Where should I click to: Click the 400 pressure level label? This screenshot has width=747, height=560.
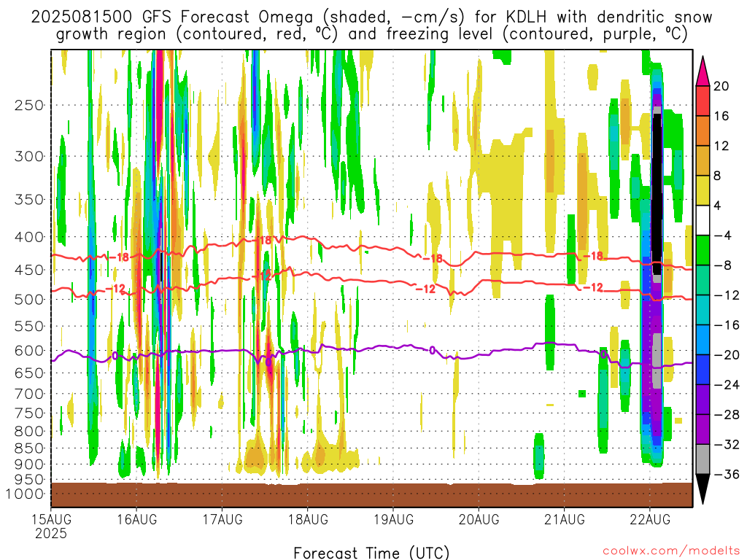[x=29, y=237]
